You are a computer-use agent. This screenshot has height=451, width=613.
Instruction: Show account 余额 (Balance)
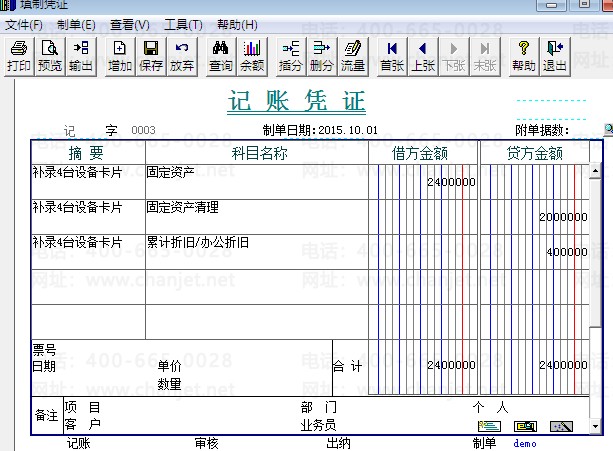252,56
